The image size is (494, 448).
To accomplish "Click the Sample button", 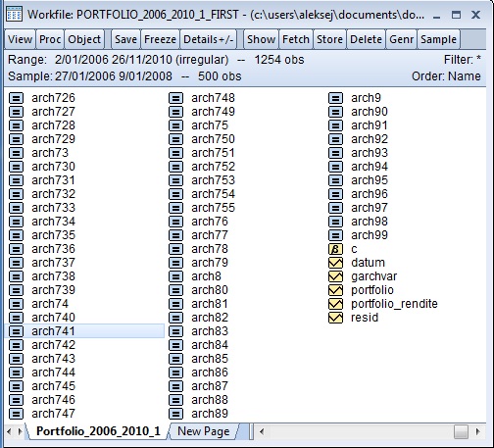I will tap(438, 39).
